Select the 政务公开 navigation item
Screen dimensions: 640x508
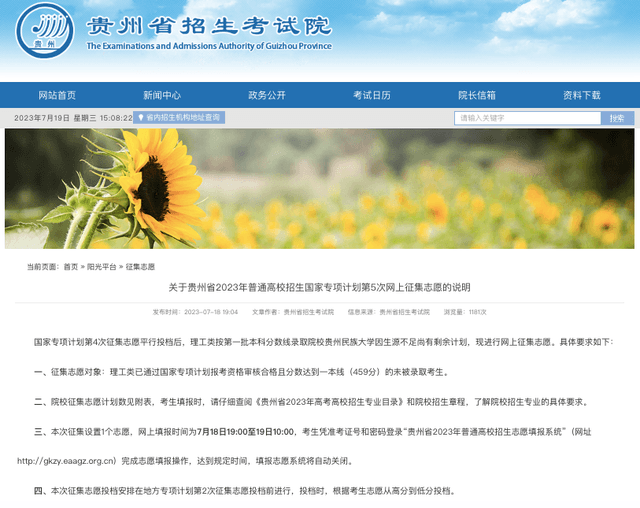267,95
